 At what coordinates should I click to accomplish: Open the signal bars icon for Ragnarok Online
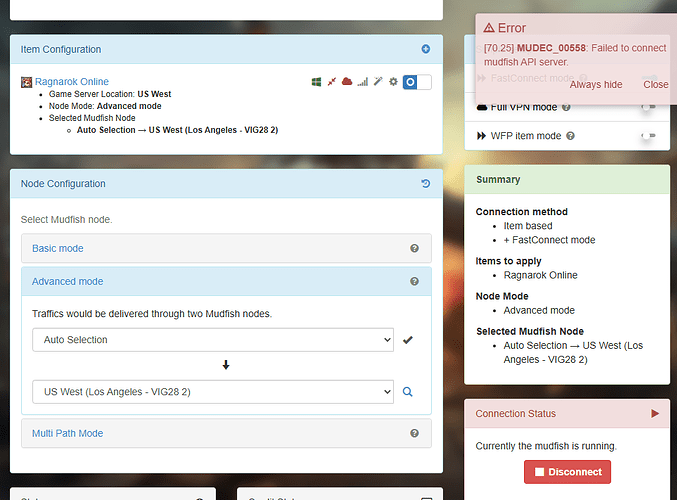(363, 82)
